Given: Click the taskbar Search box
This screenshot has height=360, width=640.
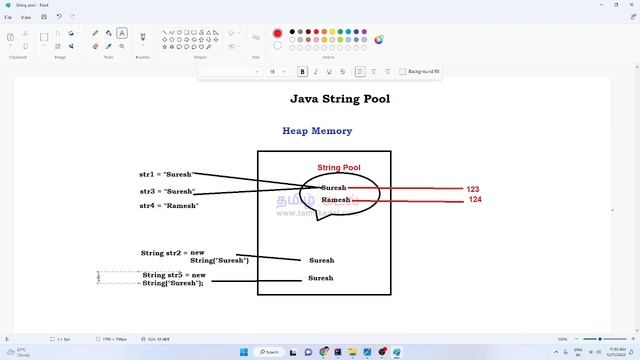Looking at the screenshot, I should coord(269,352).
